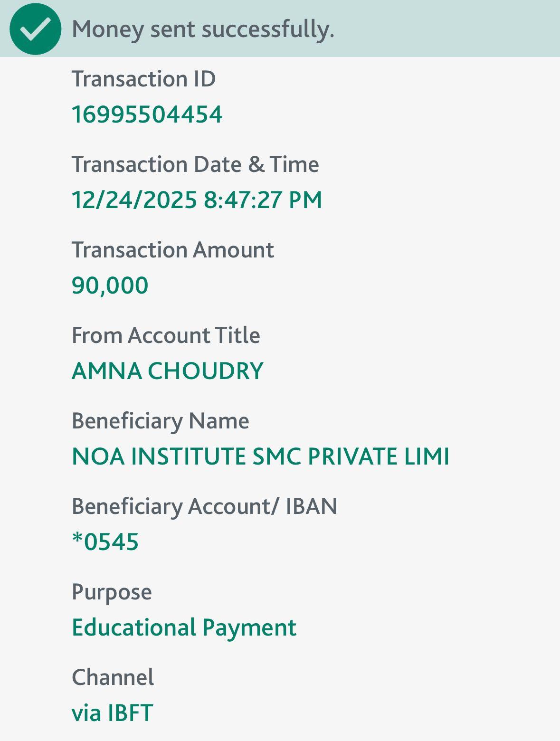
Task: Select beneficiary NOA INSTITUTE SMC PRIVATE LIMI
Action: click(260, 456)
